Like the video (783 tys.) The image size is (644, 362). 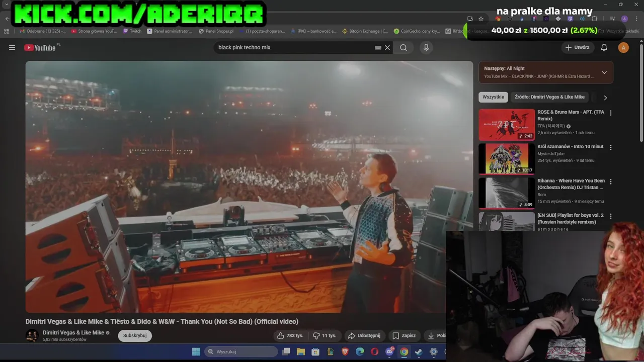[x=290, y=335]
